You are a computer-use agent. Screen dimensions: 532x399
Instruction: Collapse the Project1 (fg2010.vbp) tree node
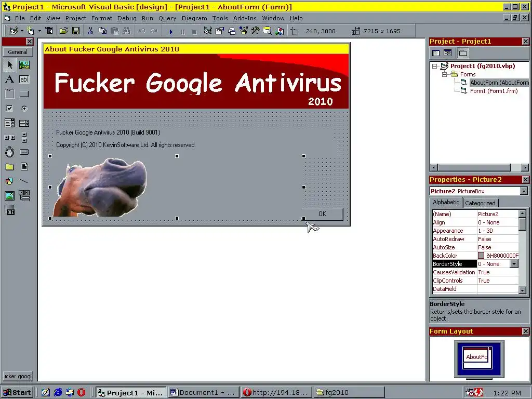pyautogui.click(x=435, y=66)
